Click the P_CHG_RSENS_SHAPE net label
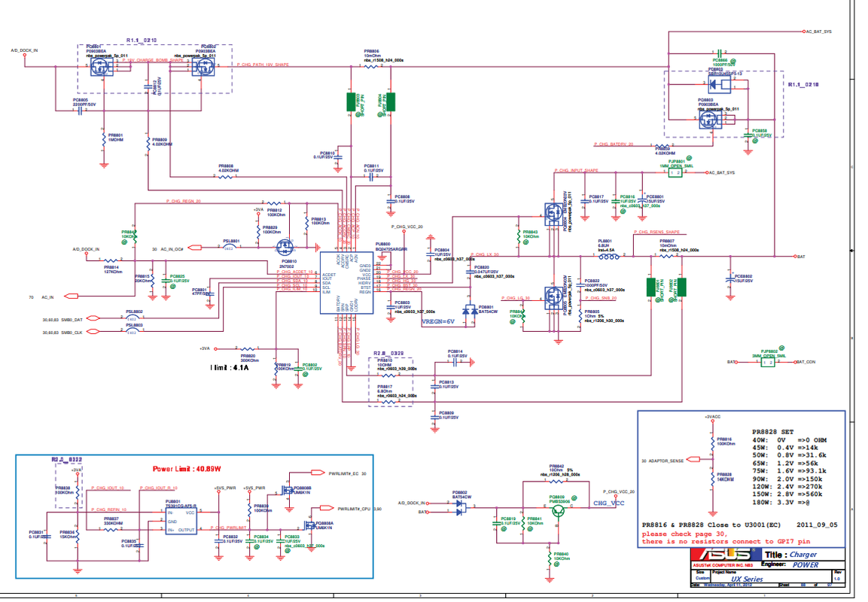 click(656, 232)
